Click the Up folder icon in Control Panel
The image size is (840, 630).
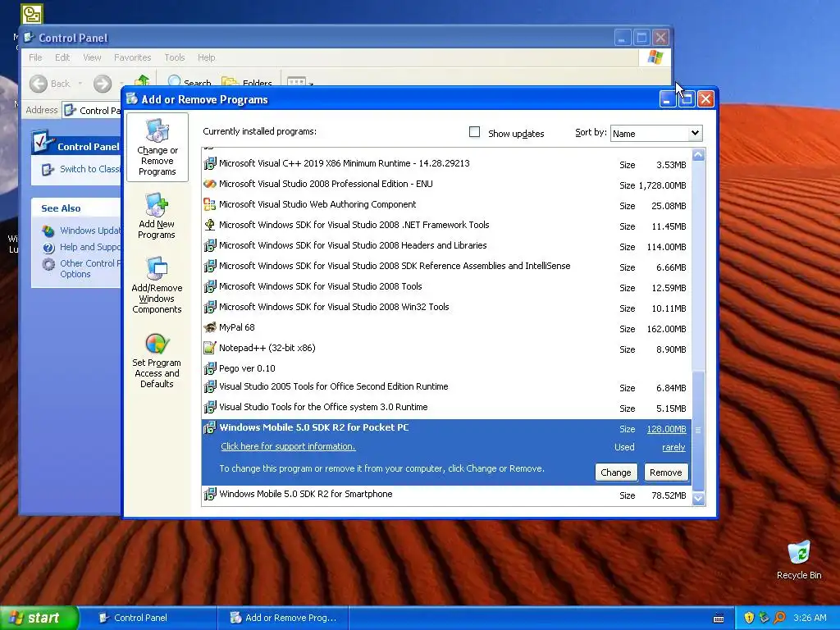[142, 80]
